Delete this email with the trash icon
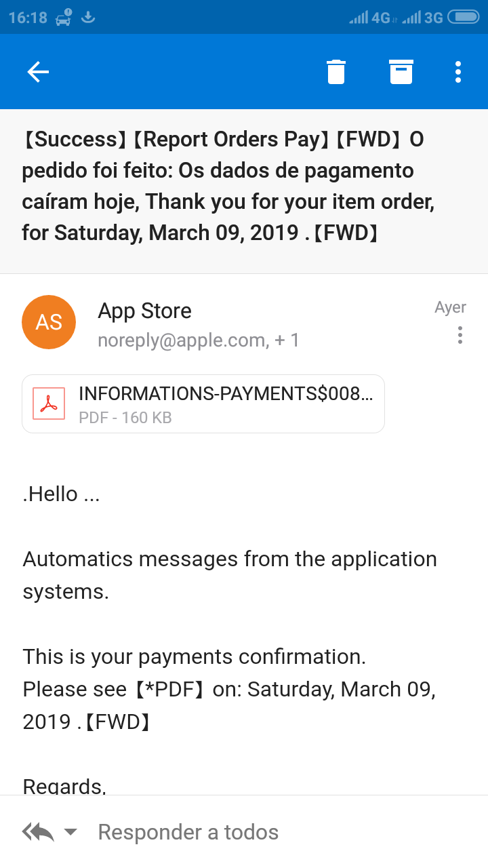 336,72
